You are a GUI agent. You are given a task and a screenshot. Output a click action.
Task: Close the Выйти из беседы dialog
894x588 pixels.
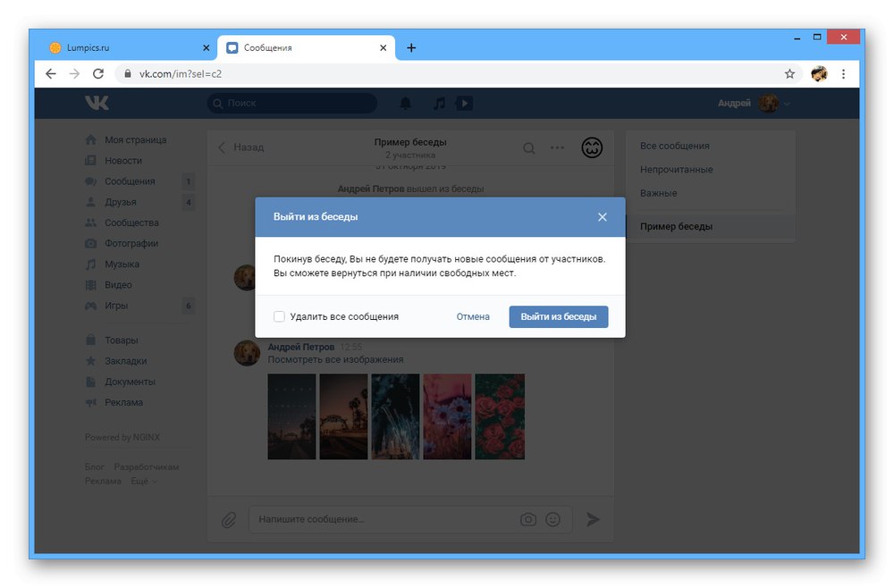pos(602,217)
